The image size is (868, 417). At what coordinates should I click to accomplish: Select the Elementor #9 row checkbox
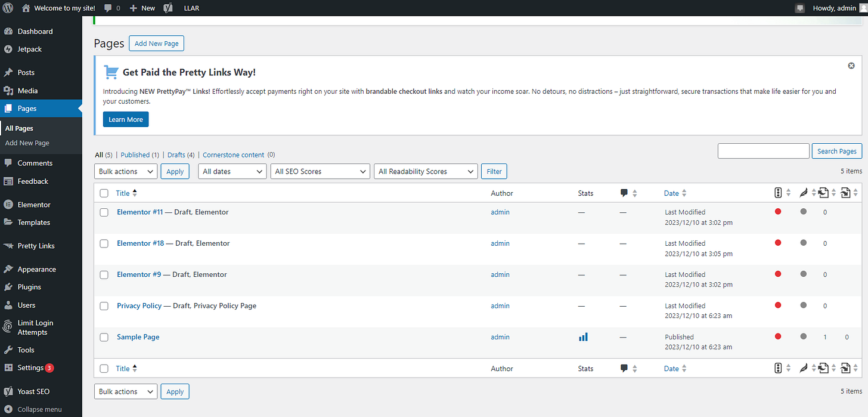pos(104,275)
